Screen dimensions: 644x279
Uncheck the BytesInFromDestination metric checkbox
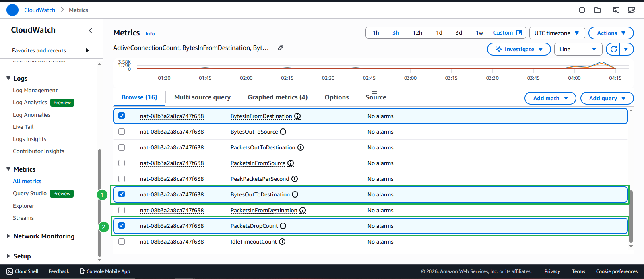point(122,116)
